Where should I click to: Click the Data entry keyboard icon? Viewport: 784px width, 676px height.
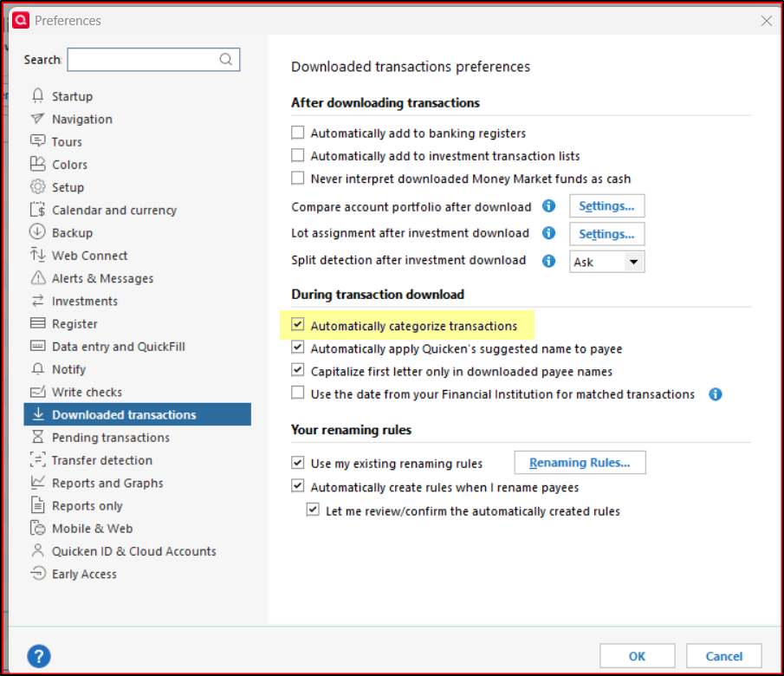(x=37, y=346)
